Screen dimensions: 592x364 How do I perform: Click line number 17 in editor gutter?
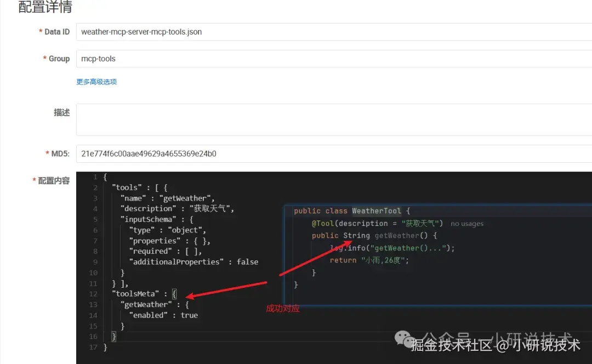tap(93, 348)
